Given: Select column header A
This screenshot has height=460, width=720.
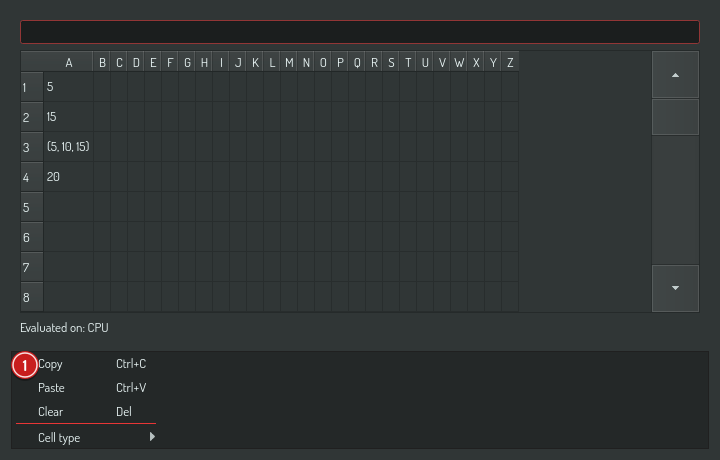Looking at the screenshot, I should pos(68,62).
